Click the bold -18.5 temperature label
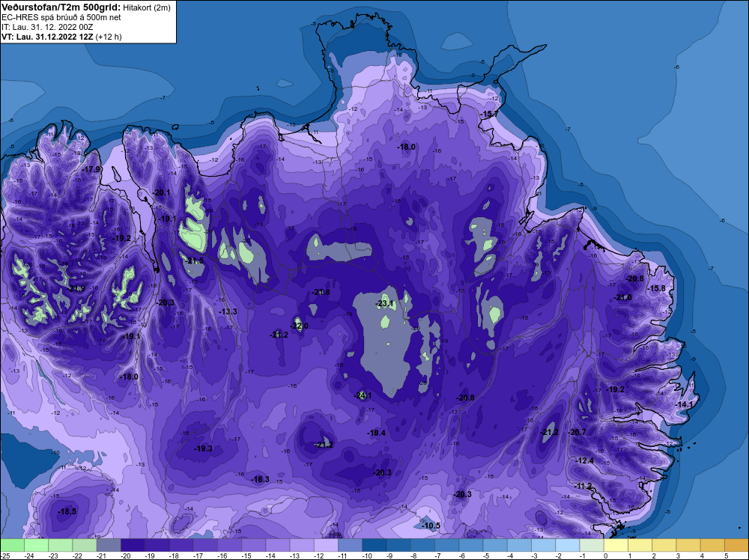Screen dimensions: 749x560 67,512
